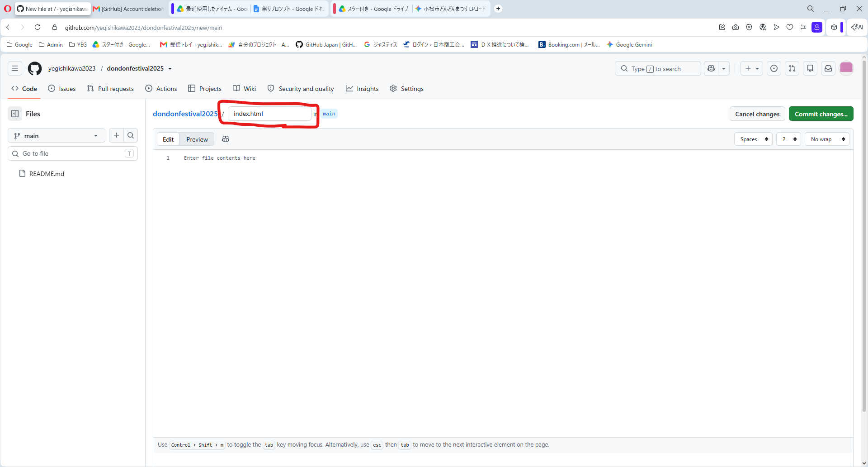Click the Commit changes button
Screen dimensions: 868x467
[821, 114]
